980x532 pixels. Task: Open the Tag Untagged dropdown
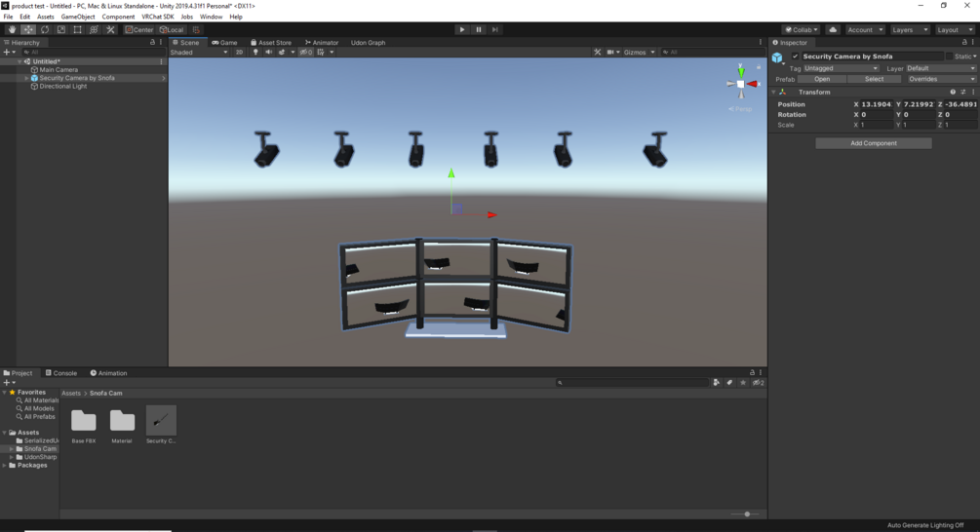pyautogui.click(x=841, y=68)
